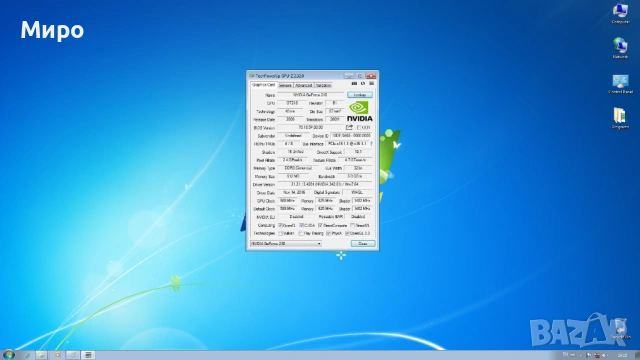Open Windows Explorer from the taskbar
The width and height of the screenshot is (640, 360).
[41, 355]
